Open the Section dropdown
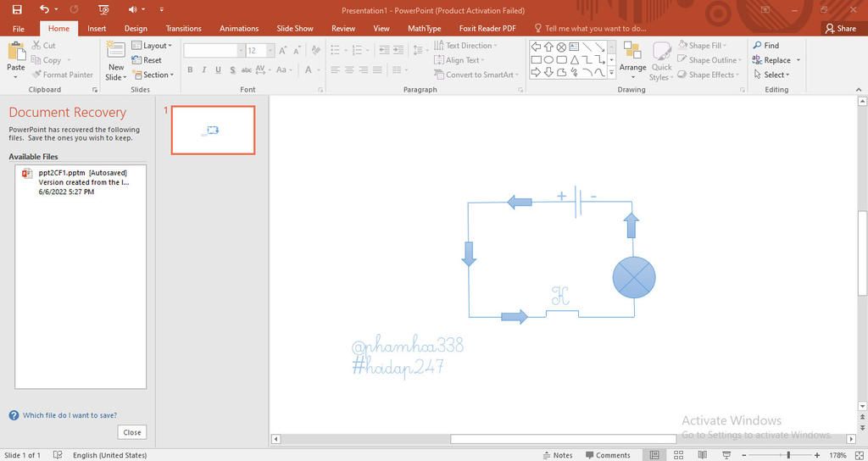Viewport: 868px width, 461px height. tap(153, 75)
